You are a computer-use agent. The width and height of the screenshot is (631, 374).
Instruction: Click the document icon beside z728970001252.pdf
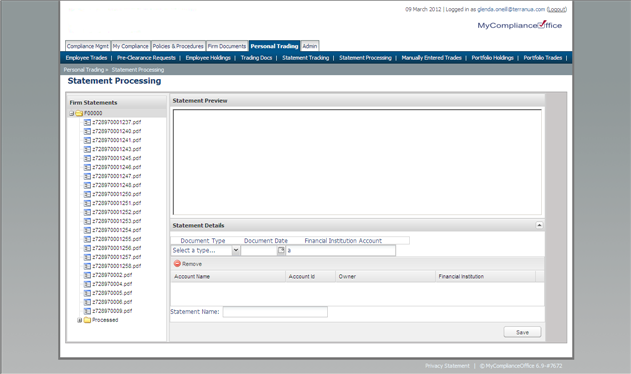point(87,212)
